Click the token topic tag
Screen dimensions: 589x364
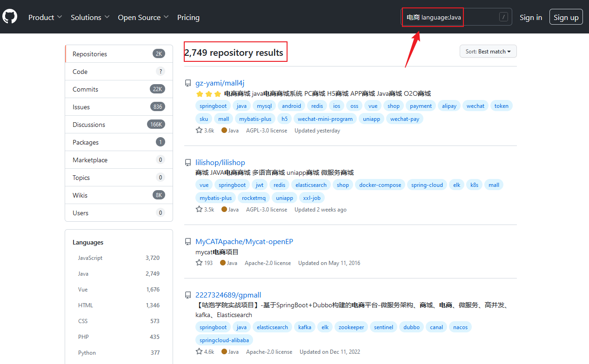click(502, 106)
